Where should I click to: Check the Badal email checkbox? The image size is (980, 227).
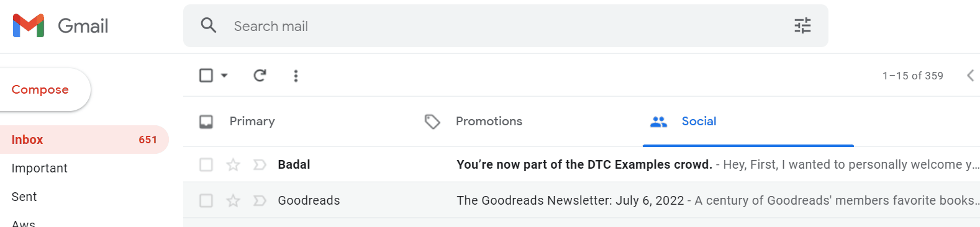tap(206, 164)
